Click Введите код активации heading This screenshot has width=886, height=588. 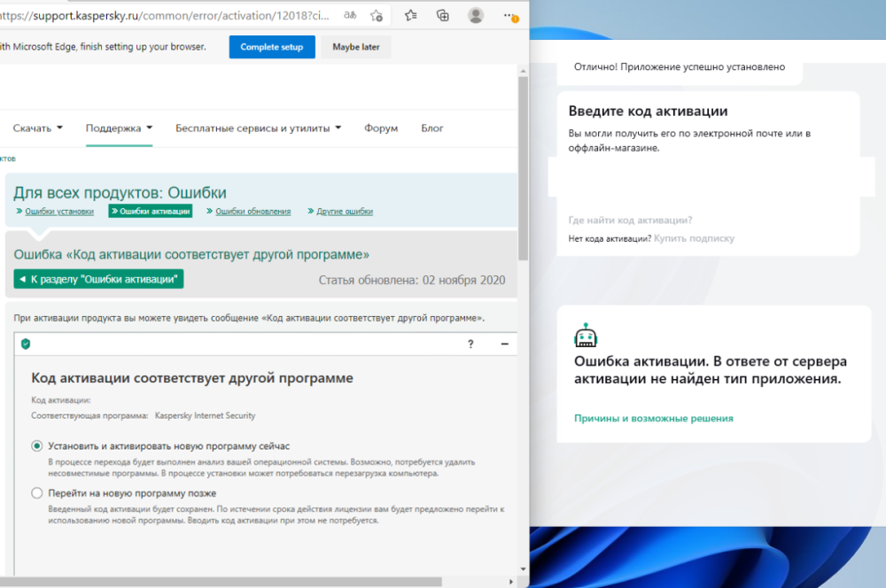click(648, 112)
